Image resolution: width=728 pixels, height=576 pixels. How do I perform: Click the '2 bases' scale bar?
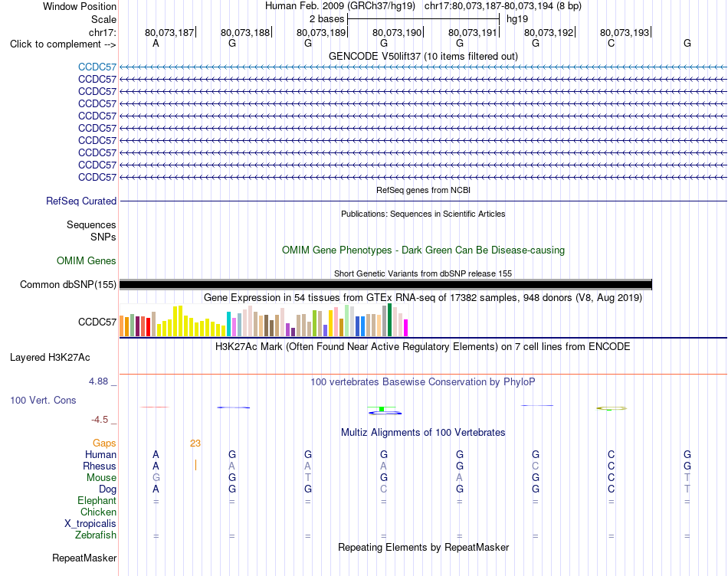tap(423, 19)
